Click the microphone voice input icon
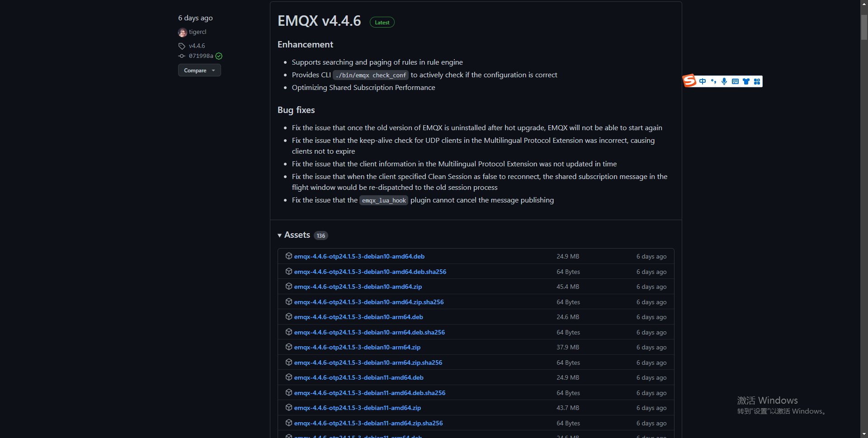This screenshot has height=438, width=868. pos(724,81)
